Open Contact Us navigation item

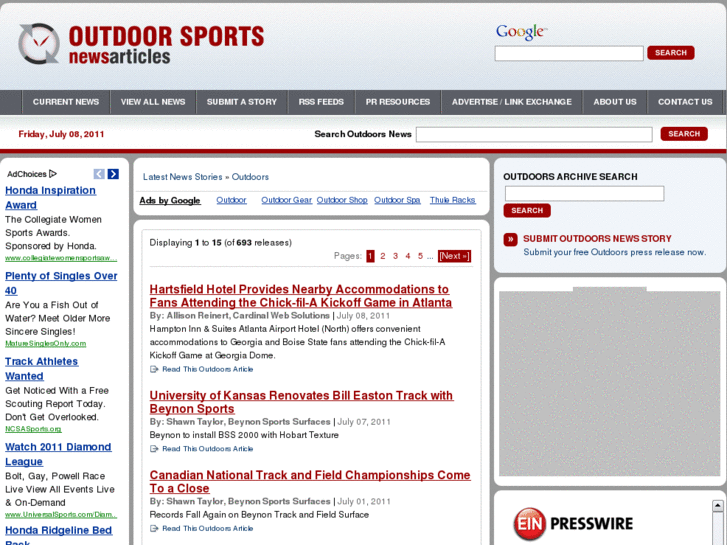(x=685, y=102)
